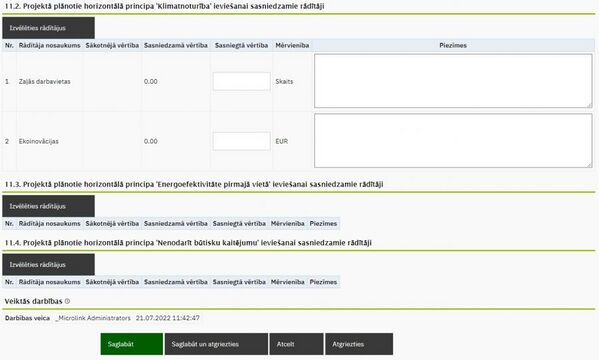Click the info icon next to Veiktās darbības
The height and width of the screenshot is (360, 599).
coord(67,301)
